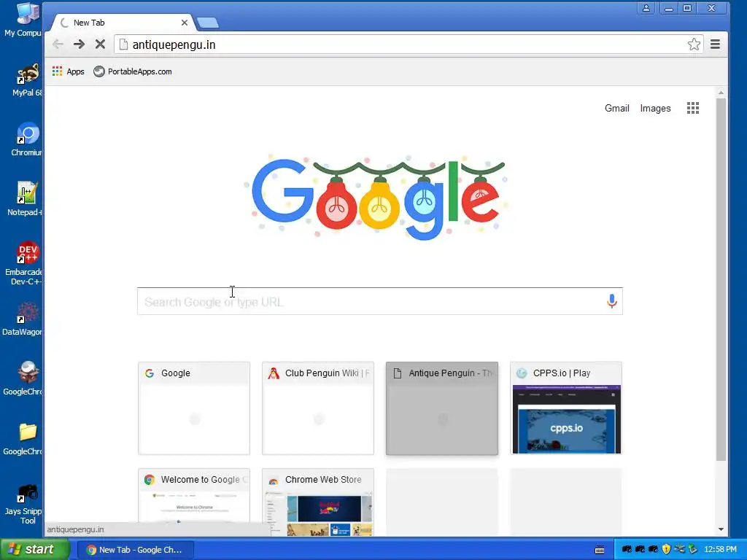This screenshot has height=560, width=747.
Task: Click the browser back arrow
Action: click(58, 44)
